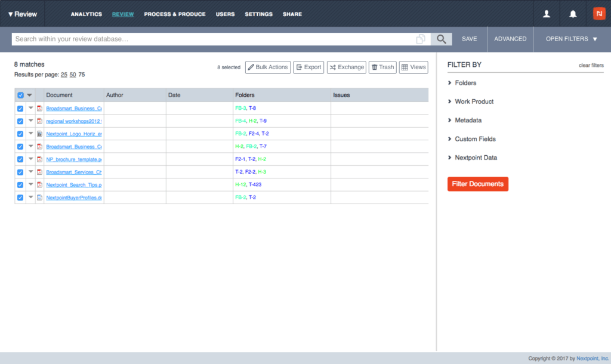Open the notifications bell icon
Screen dimensions: 611x364
click(x=573, y=14)
